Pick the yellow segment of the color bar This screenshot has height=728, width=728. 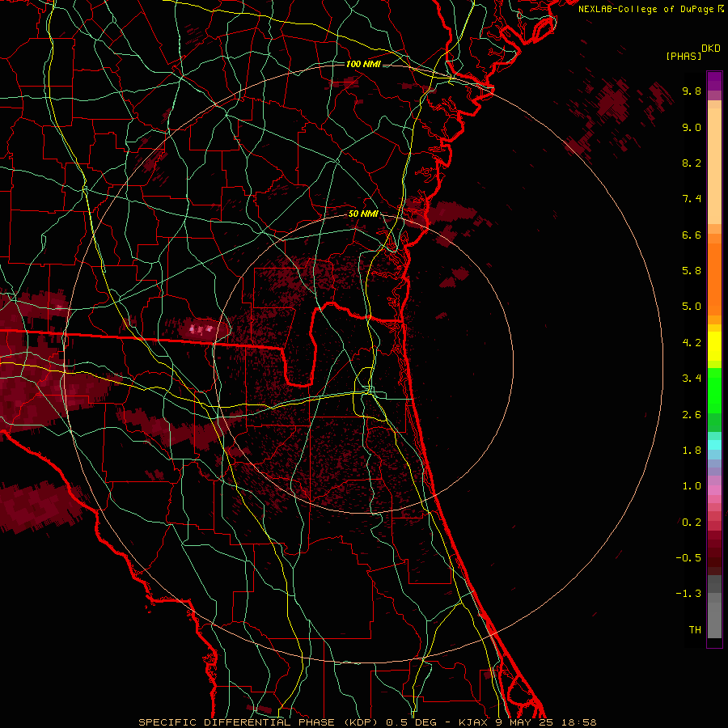[714, 346]
